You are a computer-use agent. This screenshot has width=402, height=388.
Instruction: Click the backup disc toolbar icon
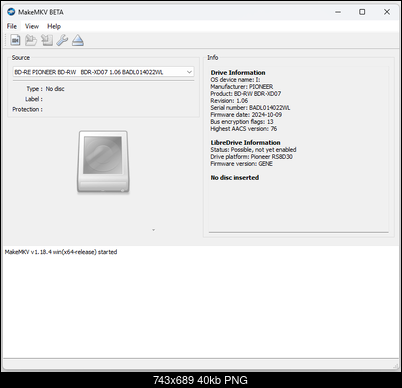tap(31, 40)
